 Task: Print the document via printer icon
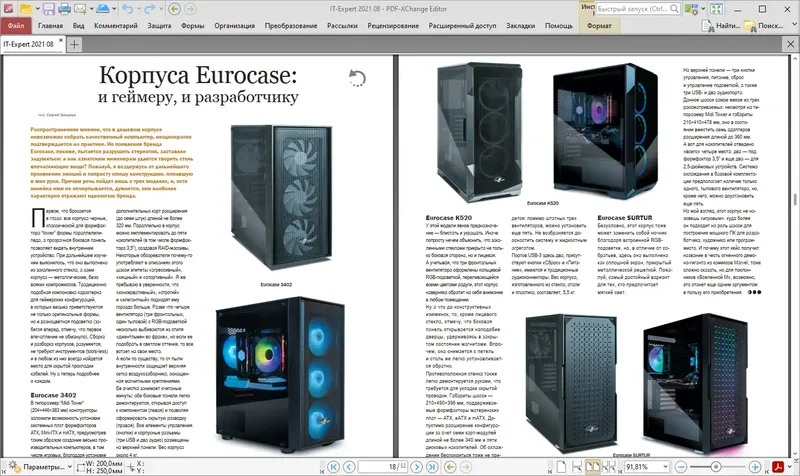(x=64, y=9)
